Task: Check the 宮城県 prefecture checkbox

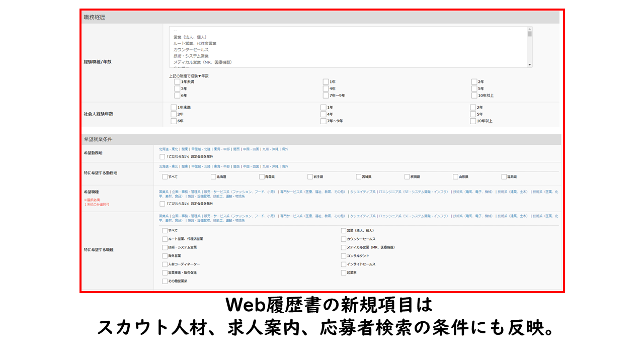Action: [358, 176]
